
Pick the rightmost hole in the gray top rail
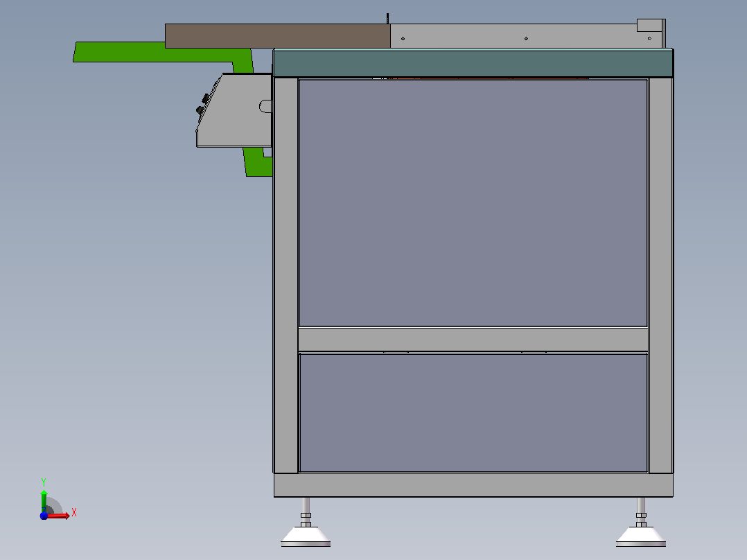[649, 39]
